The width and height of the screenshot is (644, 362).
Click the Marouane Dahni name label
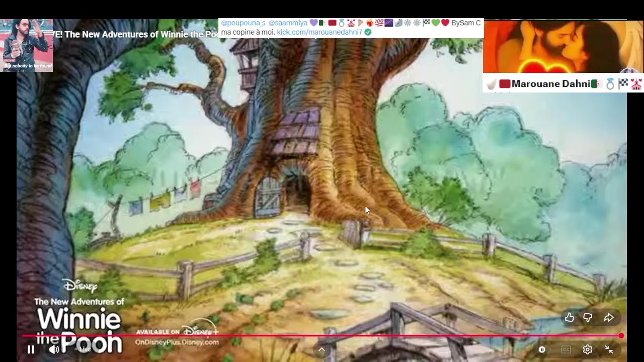550,84
